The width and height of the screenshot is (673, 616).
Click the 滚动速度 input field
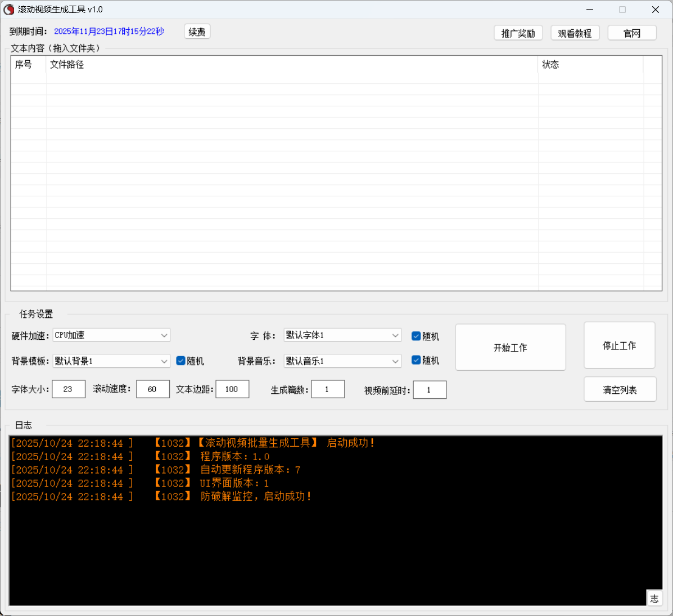click(x=152, y=389)
